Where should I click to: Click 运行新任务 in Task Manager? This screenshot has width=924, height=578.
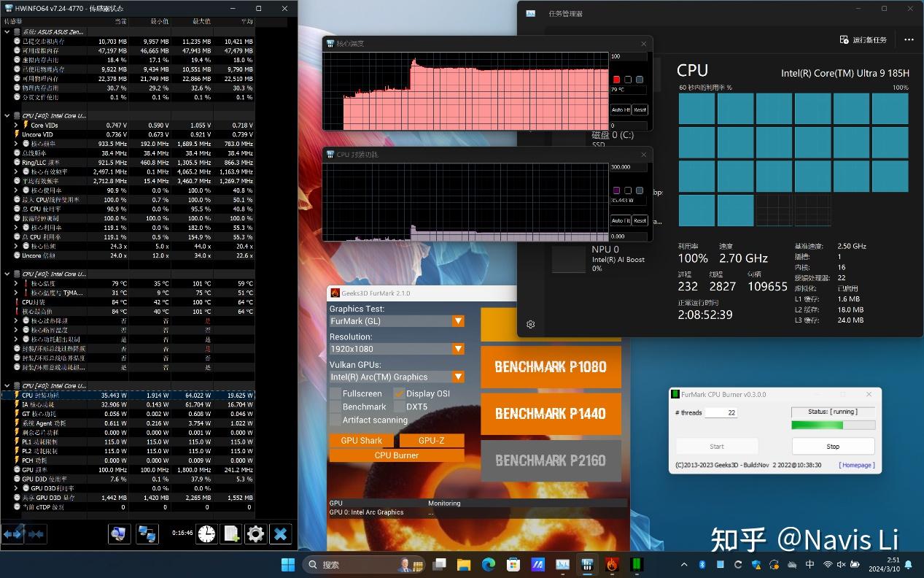click(x=863, y=40)
